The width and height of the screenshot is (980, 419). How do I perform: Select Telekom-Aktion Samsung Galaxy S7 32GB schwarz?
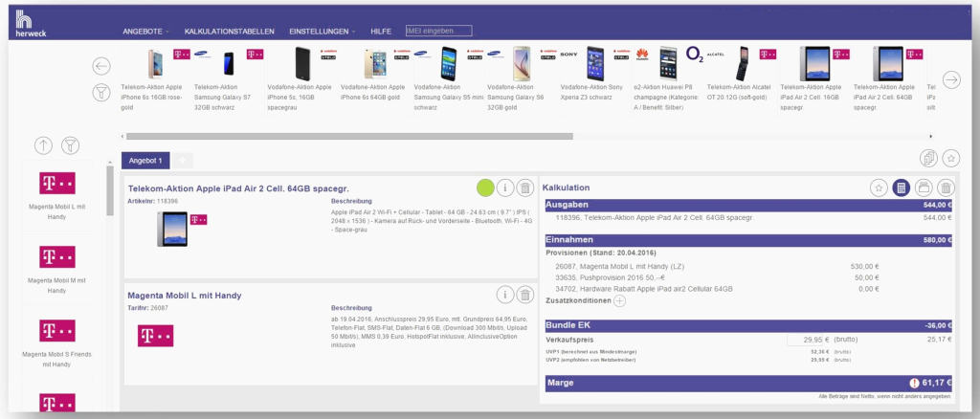tap(229, 79)
